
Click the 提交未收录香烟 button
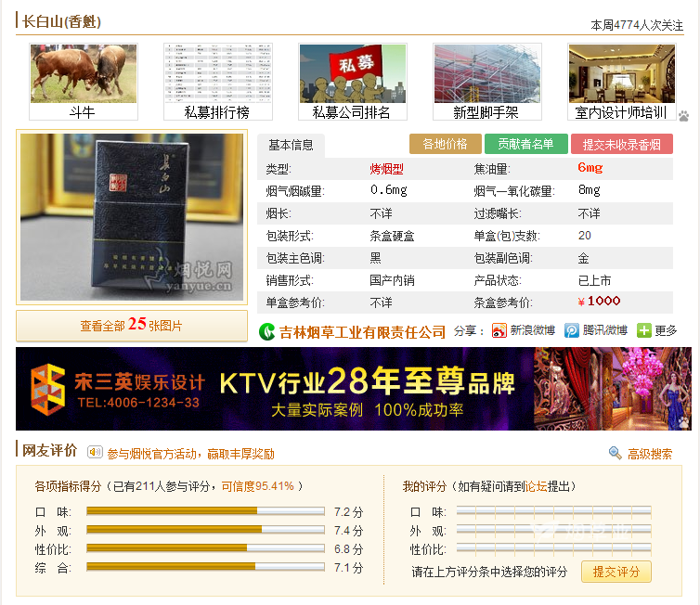621,144
